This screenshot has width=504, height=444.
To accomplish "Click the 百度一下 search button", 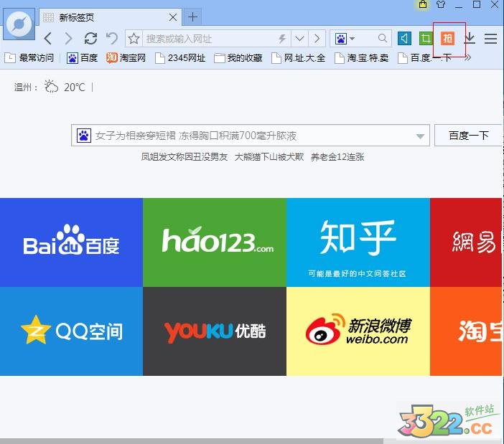I will click(x=469, y=136).
